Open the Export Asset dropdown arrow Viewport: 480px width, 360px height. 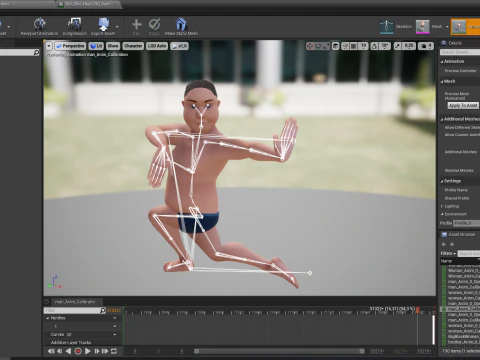(x=117, y=26)
